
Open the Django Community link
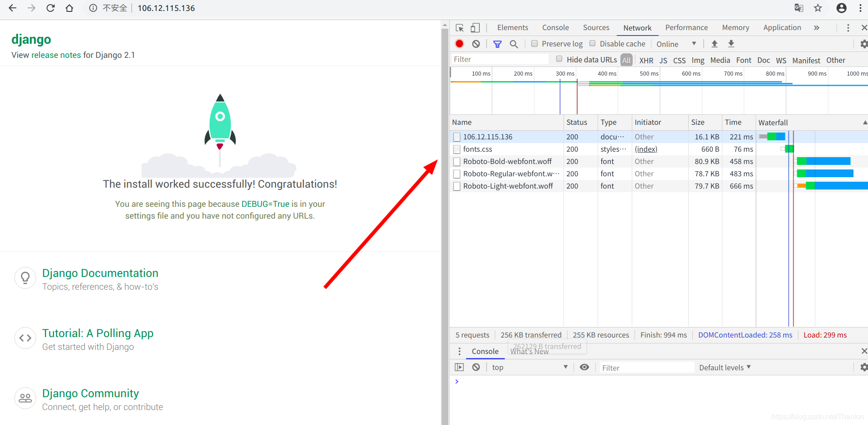click(91, 394)
